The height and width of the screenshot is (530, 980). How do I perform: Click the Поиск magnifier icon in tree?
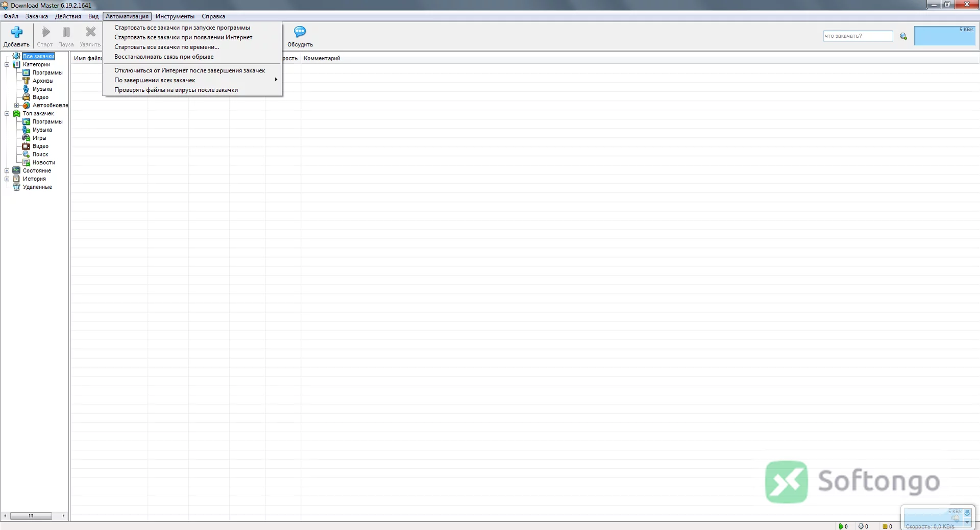[26, 154]
